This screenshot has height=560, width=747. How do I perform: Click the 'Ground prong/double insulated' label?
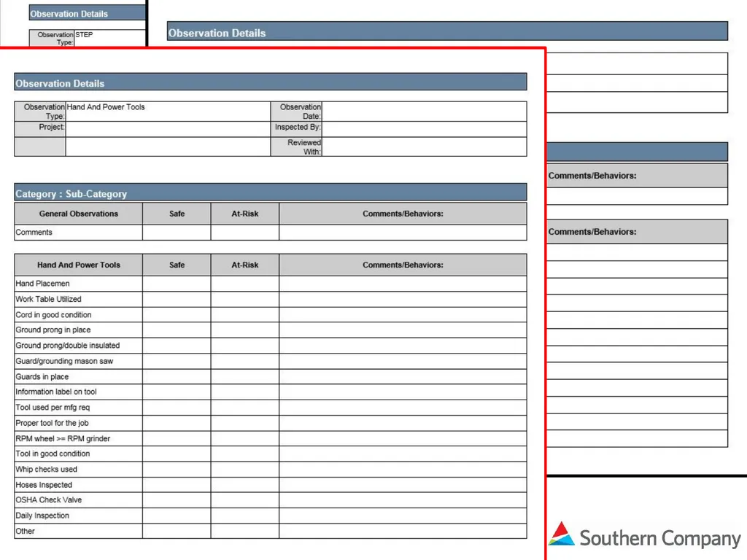(68, 345)
